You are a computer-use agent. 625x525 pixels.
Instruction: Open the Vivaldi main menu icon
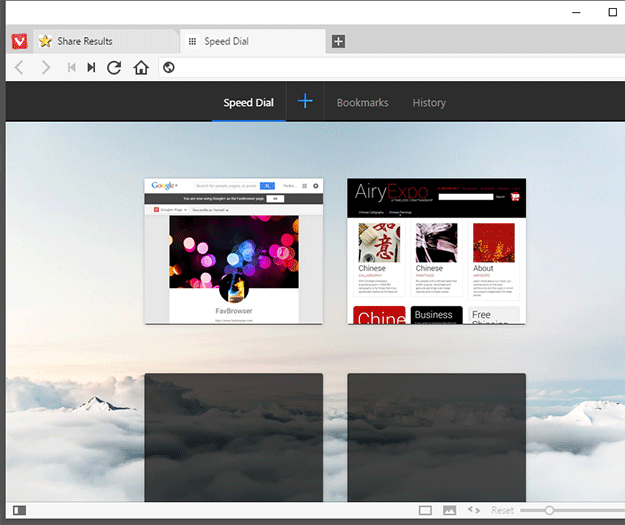(19, 41)
